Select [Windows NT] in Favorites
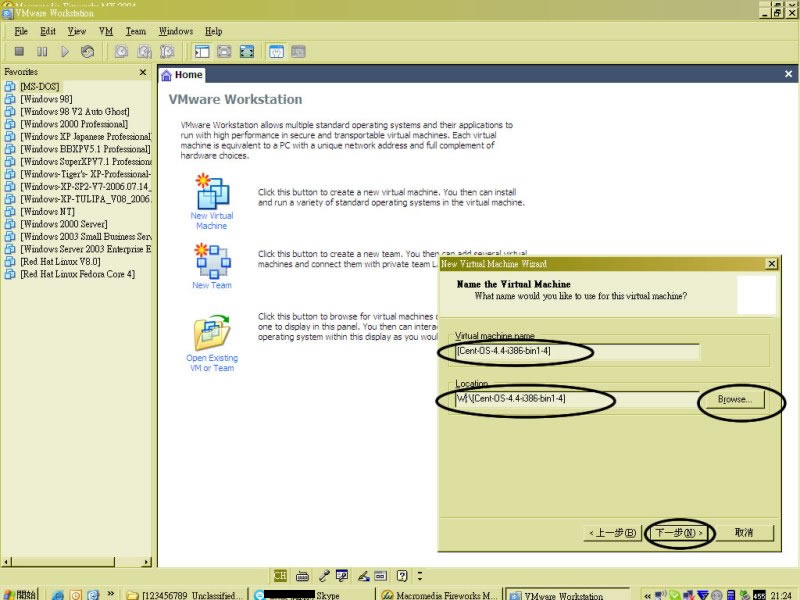Screen dimensions: 800x600 [47, 212]
